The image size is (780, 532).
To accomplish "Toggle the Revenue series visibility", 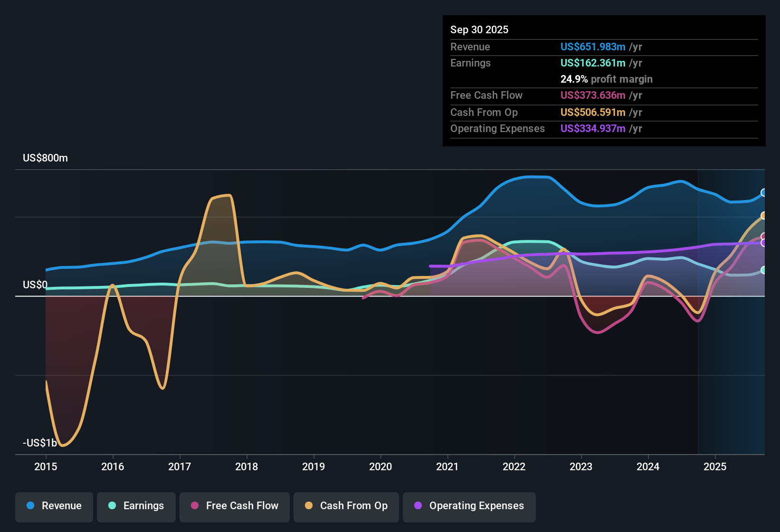I will click(x=54, y=506).
